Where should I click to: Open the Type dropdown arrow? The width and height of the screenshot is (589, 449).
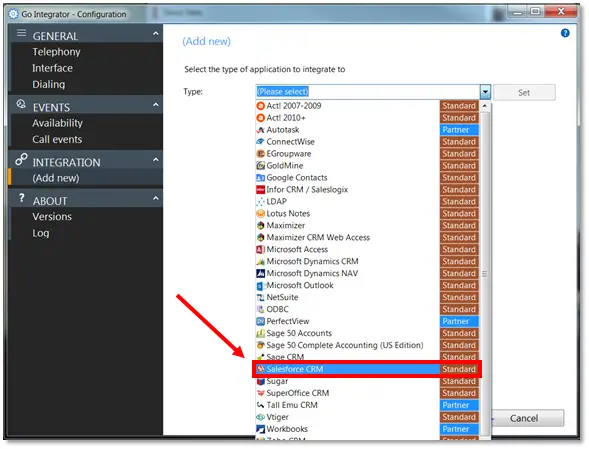(x=485, y=92)
